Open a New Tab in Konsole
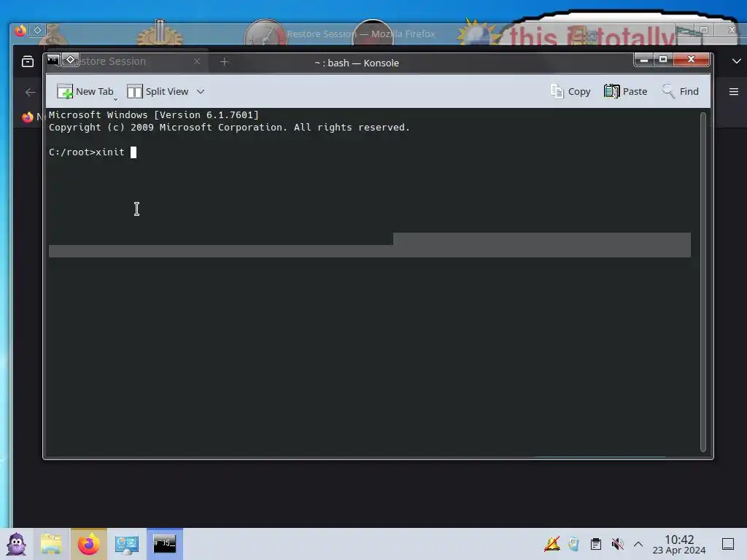Image resolution: width=747 pixels, height=560 pixels. (x=85, y=91)
